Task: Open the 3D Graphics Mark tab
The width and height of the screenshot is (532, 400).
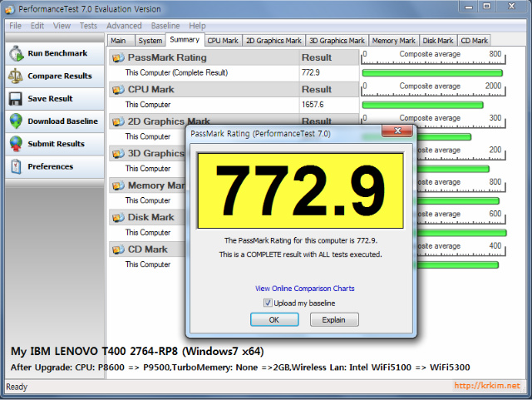Action: click(x=337, y=41)
